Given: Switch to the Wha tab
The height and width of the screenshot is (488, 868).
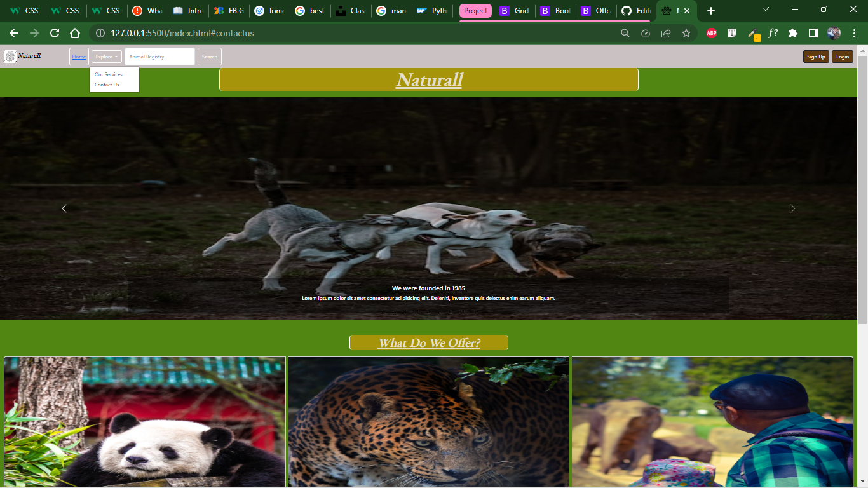Looking at the screenshot, I should [x=147, y=11].
